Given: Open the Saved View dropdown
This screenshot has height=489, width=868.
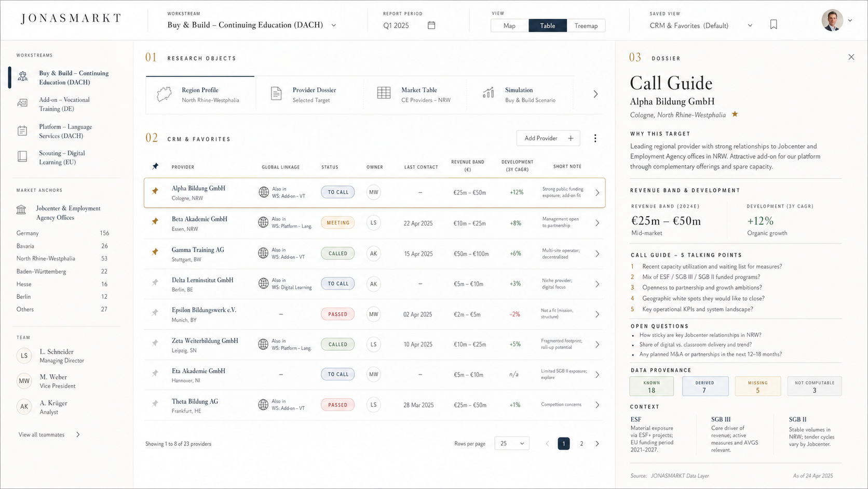Looking at the screenshot, I should (x=701, y=25).
